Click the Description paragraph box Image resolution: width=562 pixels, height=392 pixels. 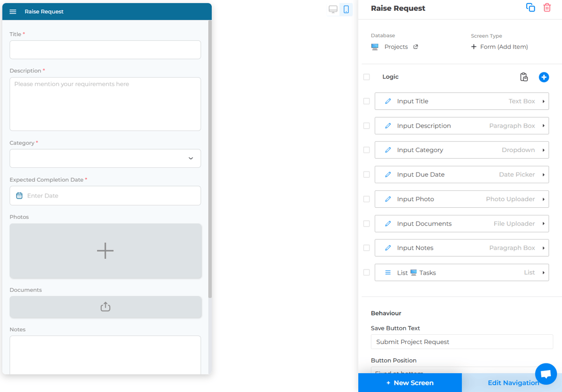[105, 104]
